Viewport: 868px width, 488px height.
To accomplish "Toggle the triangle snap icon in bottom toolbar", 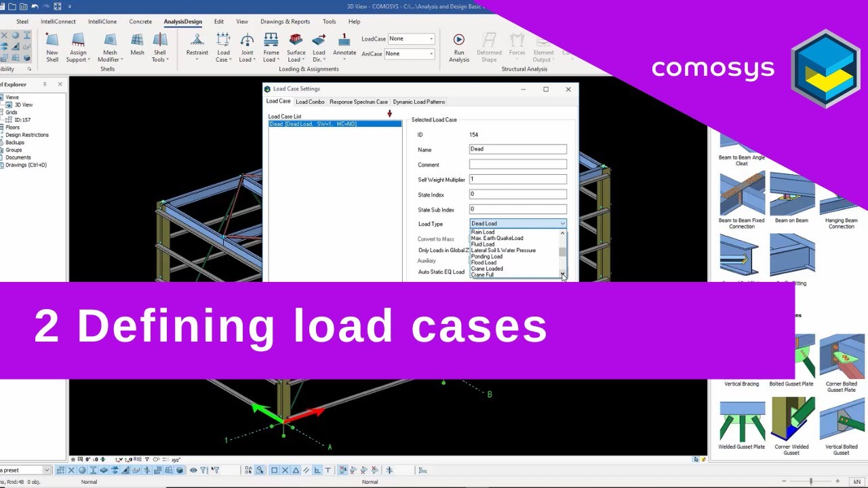I will click(296, 470).
